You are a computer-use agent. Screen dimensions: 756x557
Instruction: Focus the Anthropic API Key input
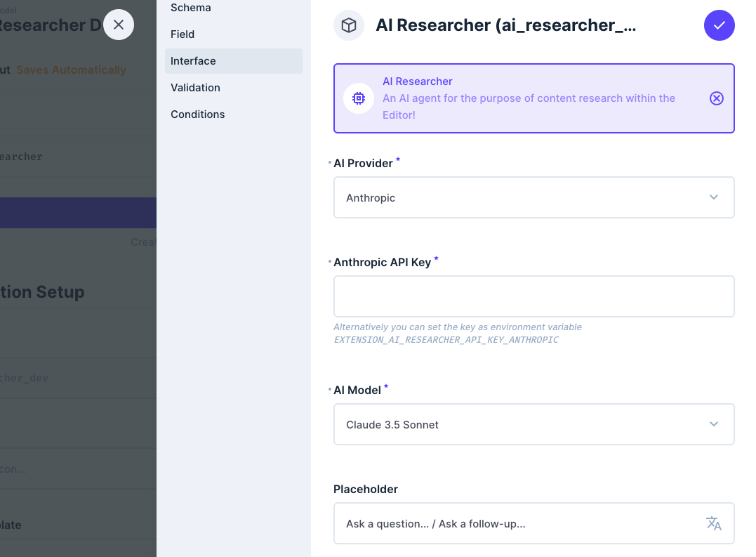[x=533, y=296]
